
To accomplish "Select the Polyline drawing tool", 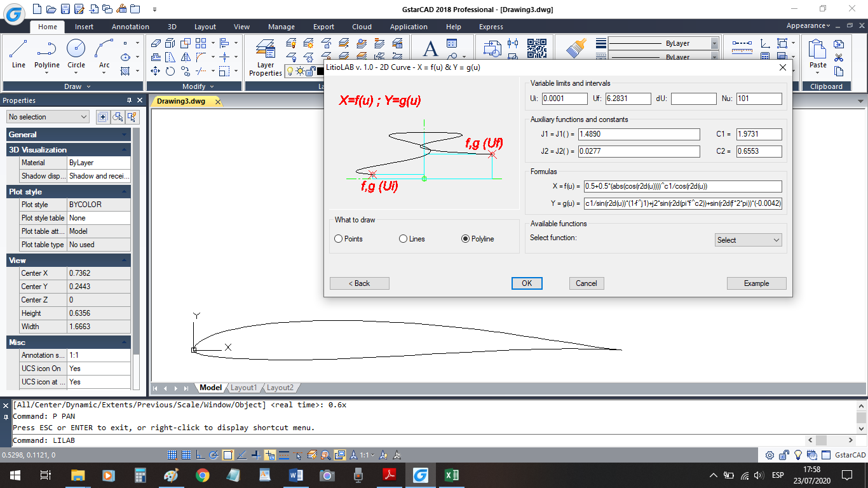I will point(46,54).
